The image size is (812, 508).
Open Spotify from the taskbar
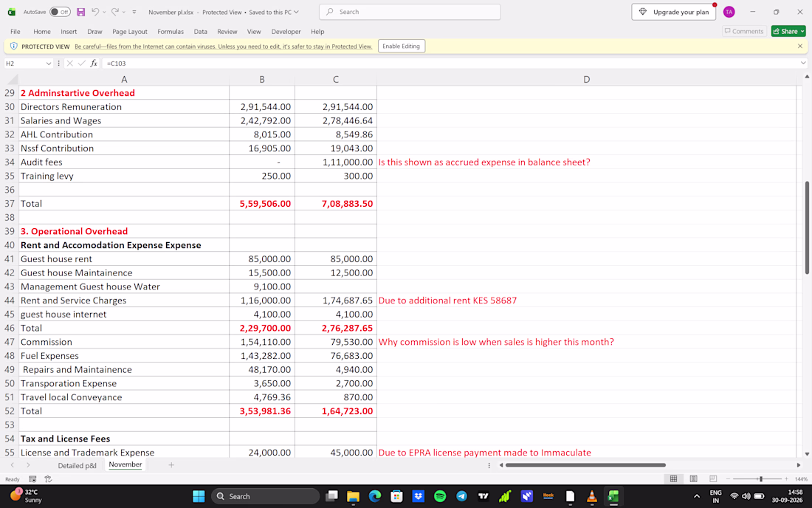(x=440, y=497)
